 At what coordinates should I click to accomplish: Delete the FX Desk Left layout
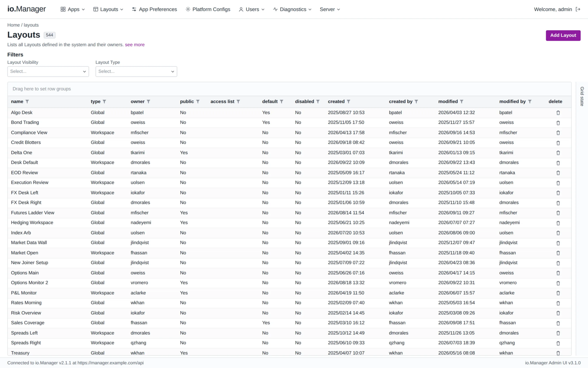coord(558,193)
